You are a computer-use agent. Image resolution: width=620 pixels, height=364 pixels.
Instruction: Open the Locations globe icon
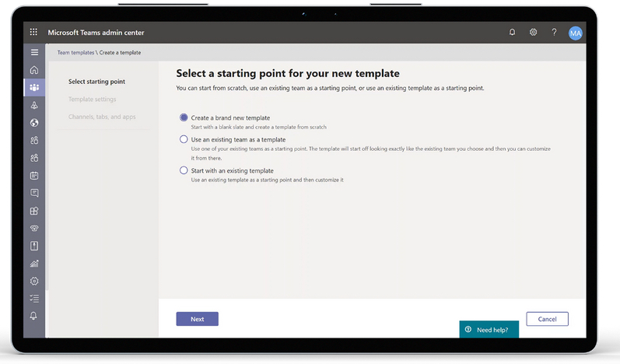tap(34, 123)
